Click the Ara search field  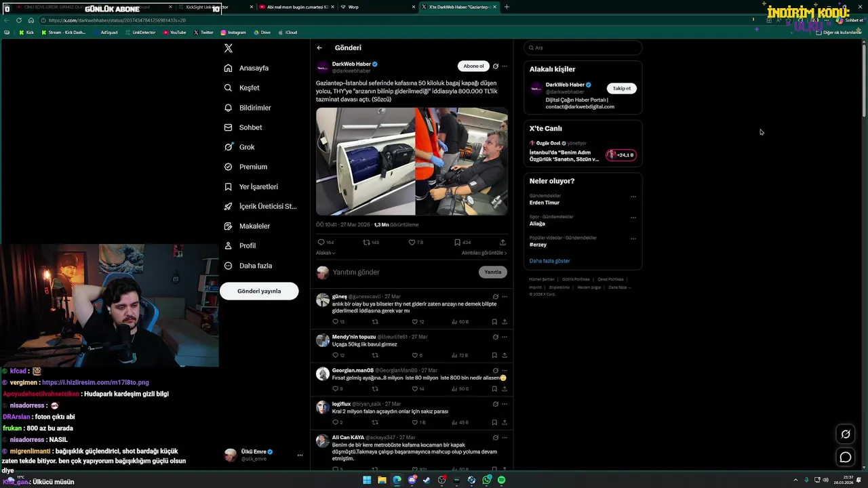tap(583, 47)
